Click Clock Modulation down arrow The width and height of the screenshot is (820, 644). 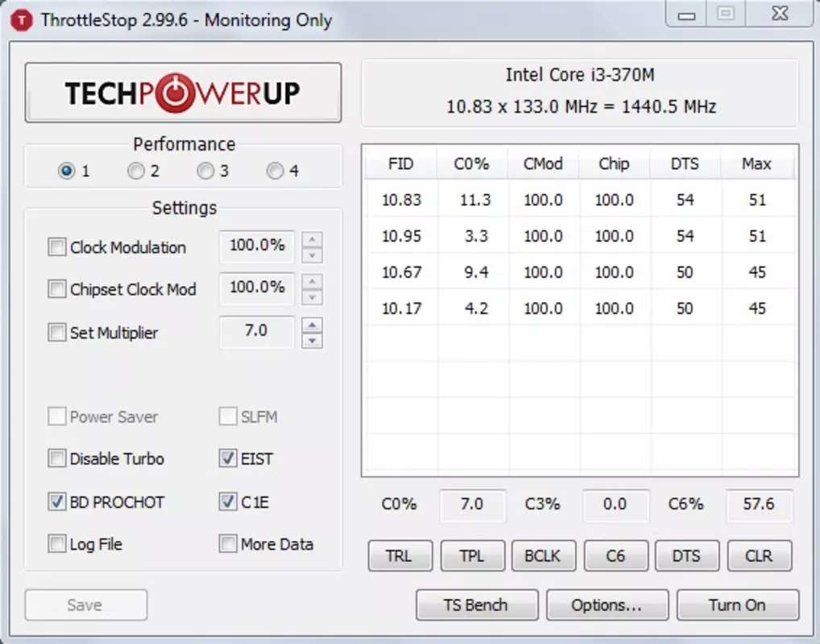pyautogui.click(x=313, y=256)
